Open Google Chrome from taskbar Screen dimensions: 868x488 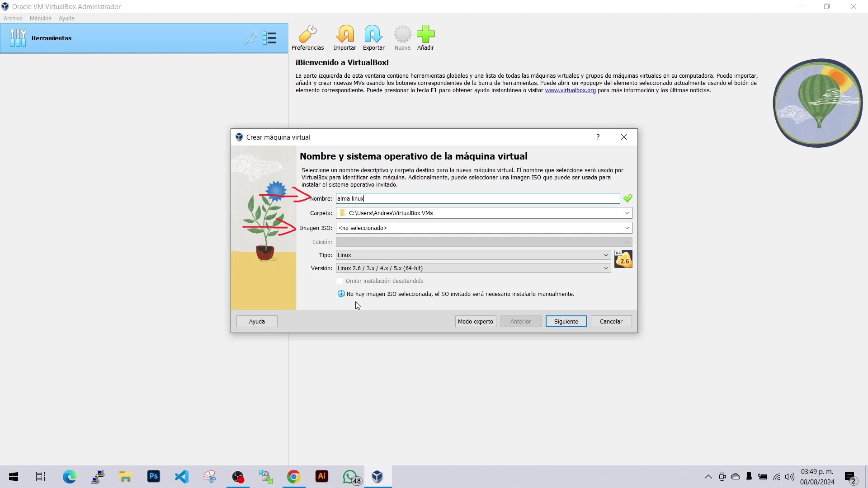[294, 477]
